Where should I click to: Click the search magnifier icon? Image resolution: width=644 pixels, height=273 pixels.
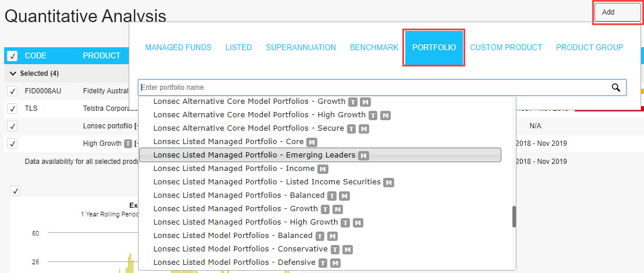(x=615, y=87)
